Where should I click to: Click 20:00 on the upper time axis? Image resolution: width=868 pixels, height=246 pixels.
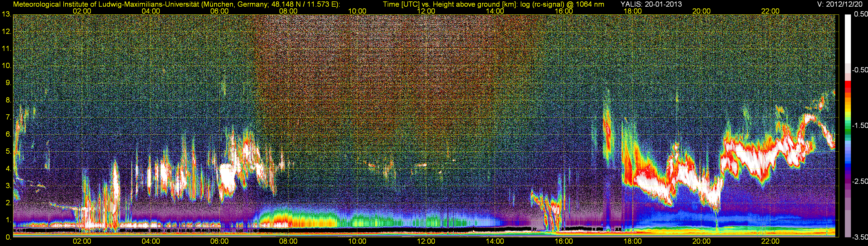tap(702, 11)
